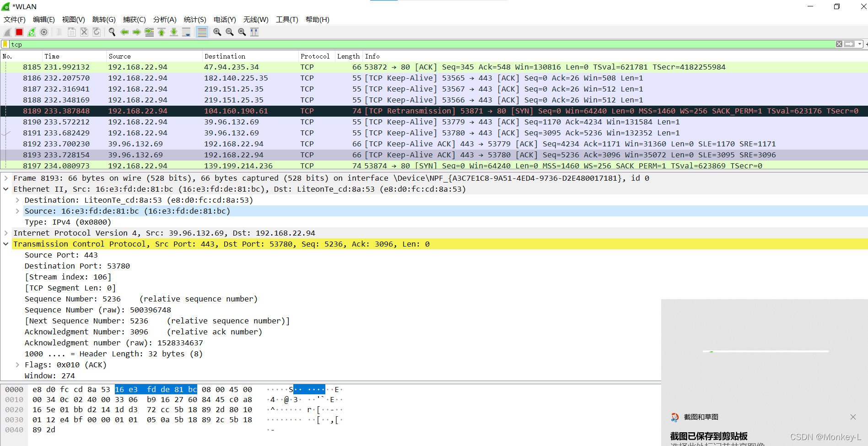Viewport: 868px width, 446px height.
Task: Reset text to normal size
Action: click(x=242, y=32)
